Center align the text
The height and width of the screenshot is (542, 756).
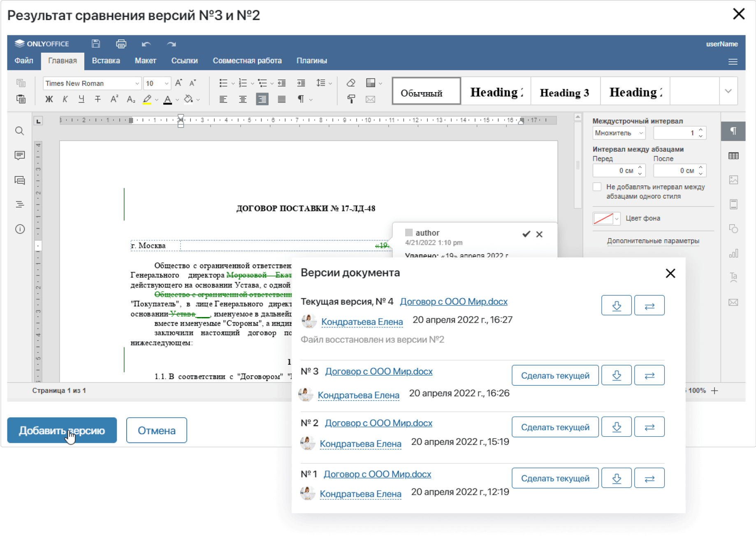coord(243,99)
